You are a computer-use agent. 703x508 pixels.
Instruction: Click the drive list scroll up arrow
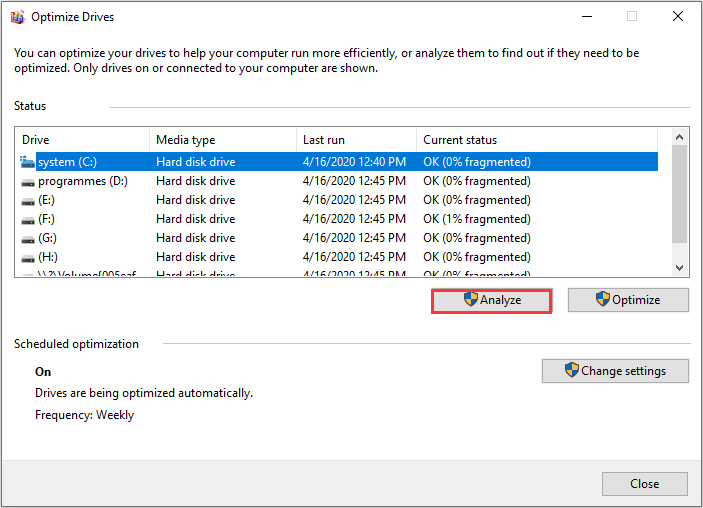[x=679, y=137]
